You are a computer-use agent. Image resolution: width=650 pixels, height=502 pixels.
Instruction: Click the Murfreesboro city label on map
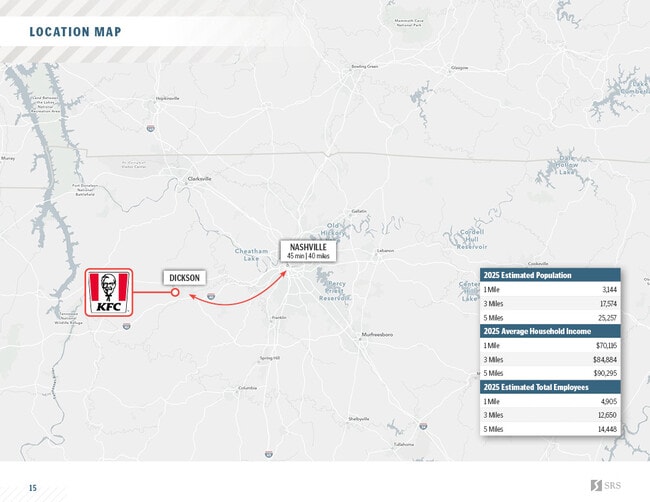[377, 334]
